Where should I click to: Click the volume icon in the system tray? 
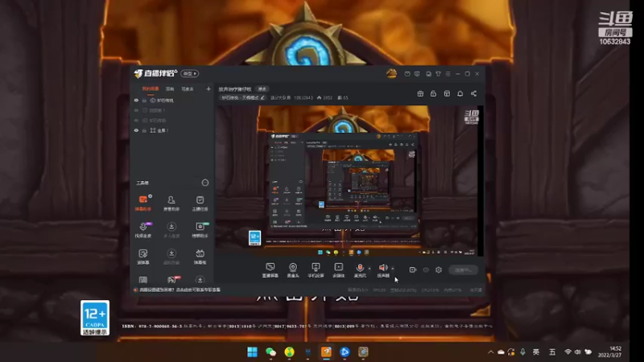click(577, 352)
